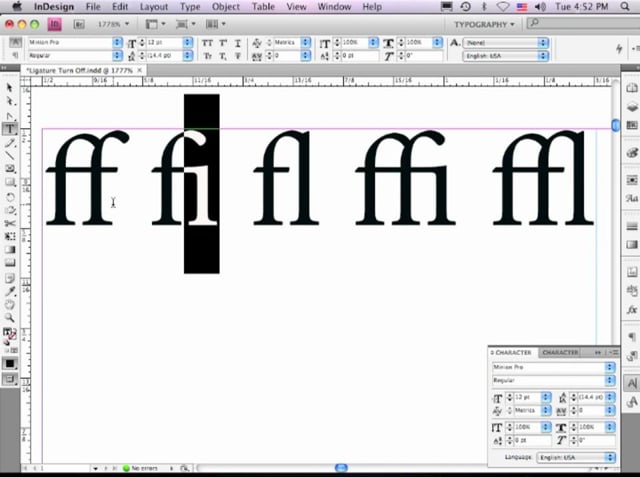
Task: Open the Paragraph panel pilcrow icon
Action: click(632, 336)
